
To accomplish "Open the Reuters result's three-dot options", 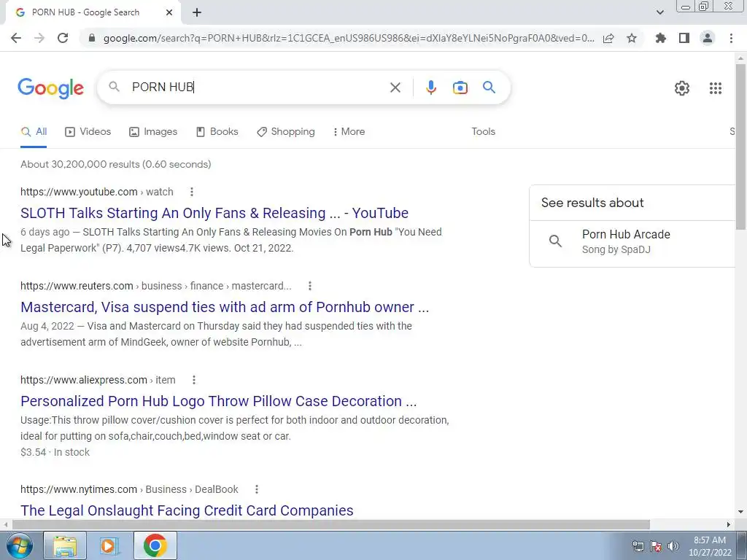I will pos(309,286).
